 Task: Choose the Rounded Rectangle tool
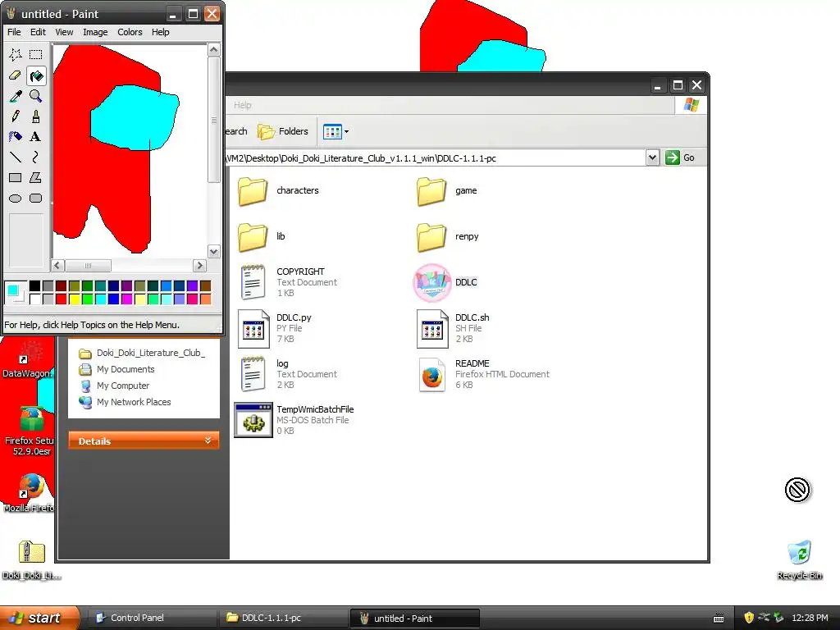(x=36, y=199)
